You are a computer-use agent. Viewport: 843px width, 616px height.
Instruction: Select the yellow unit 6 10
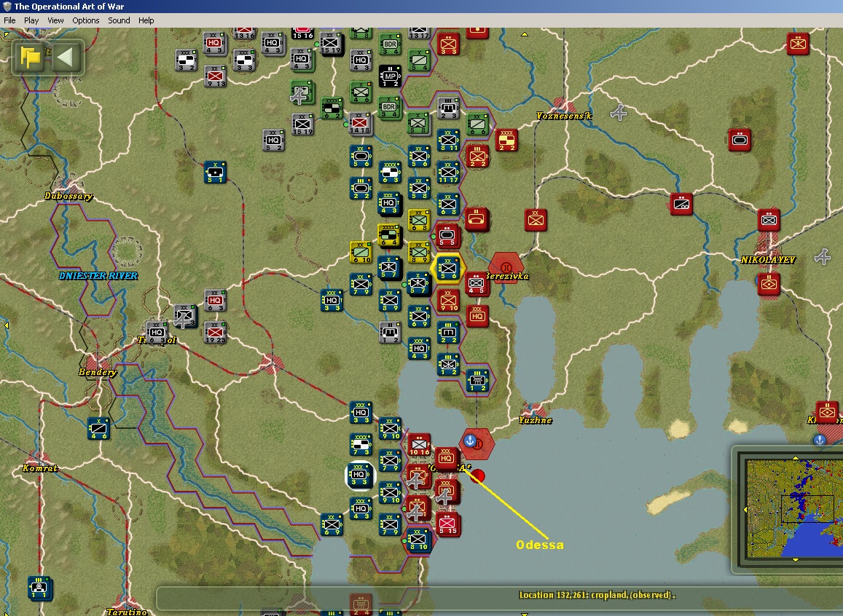pos(361,253)
